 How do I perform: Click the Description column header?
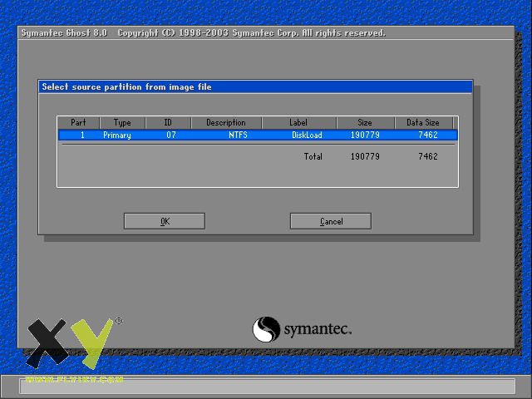226,122
